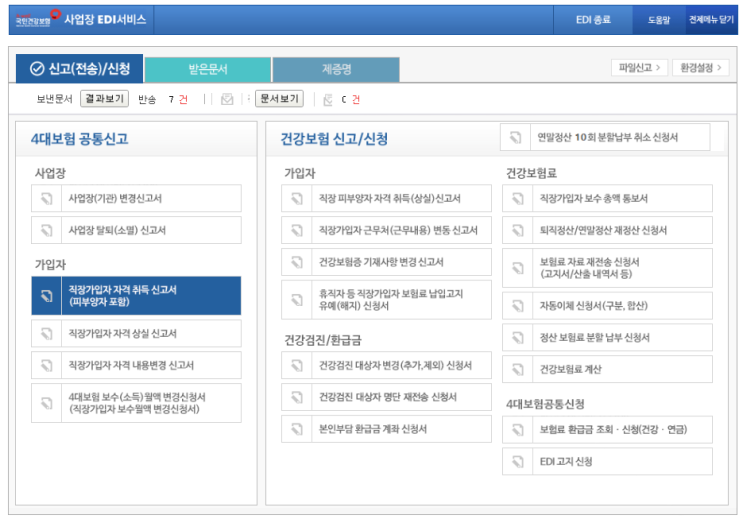Click the 파일신고 button
This screenshot has height=519, width=743.
(x=639, y=68)
